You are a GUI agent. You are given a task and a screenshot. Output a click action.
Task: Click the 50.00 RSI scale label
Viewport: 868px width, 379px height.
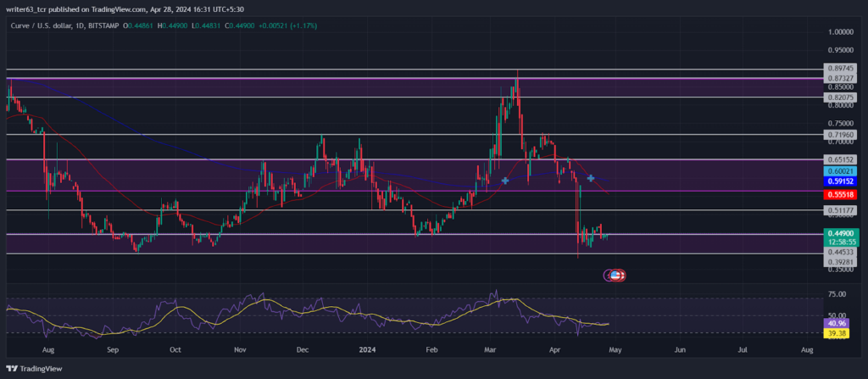[x=837, y=315]
